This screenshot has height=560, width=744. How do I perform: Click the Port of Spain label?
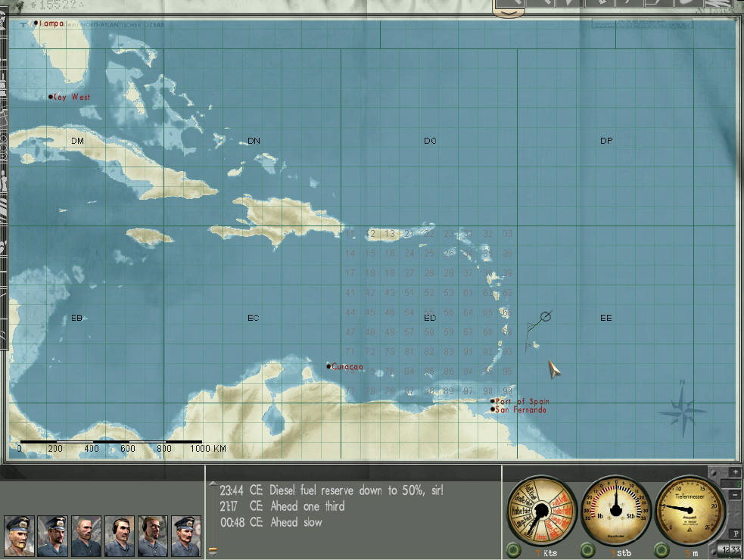pyautogui.click(x=522, y=401)
